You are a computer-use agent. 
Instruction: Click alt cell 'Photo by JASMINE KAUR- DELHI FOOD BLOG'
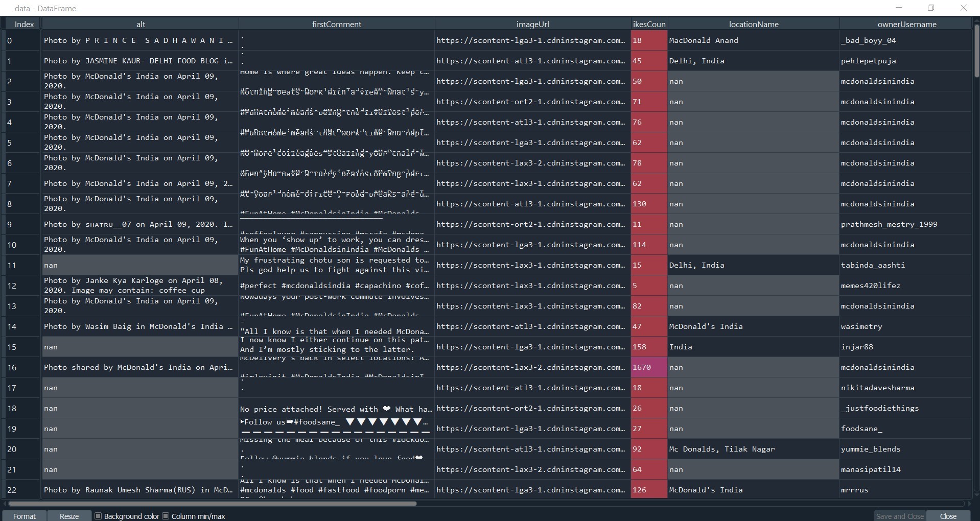pos(141,61)
